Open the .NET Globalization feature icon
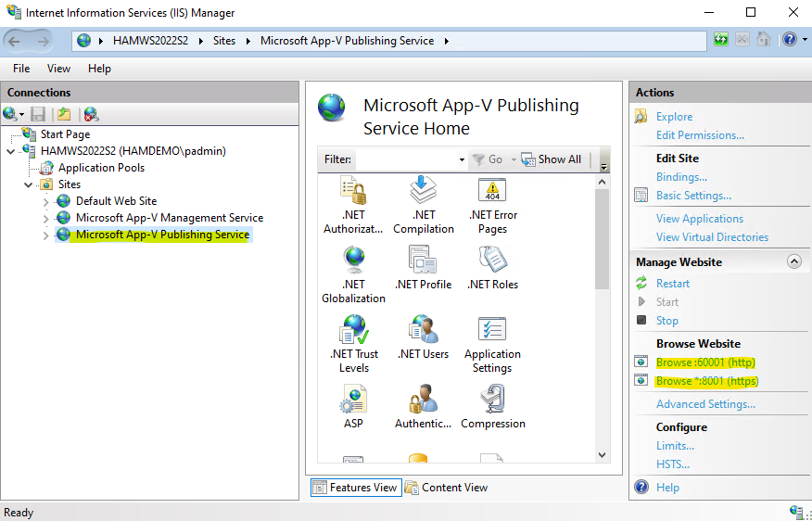Image resolution: width=812 pixels, height=521 pixels. (x=354, y=260)
